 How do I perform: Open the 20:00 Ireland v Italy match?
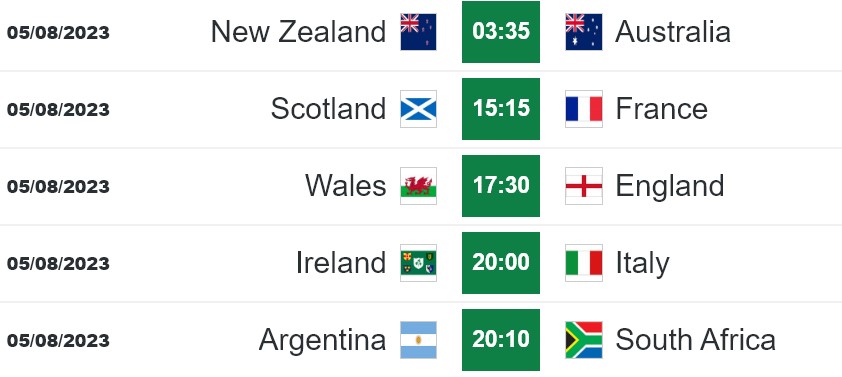[501, 263]
